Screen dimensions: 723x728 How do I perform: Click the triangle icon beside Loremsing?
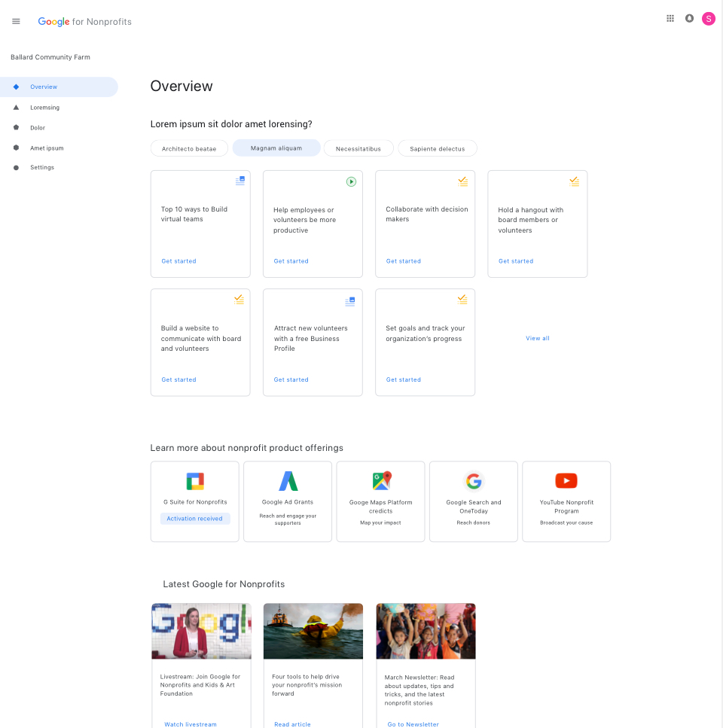pyautogui.click(x=17, y=107)
